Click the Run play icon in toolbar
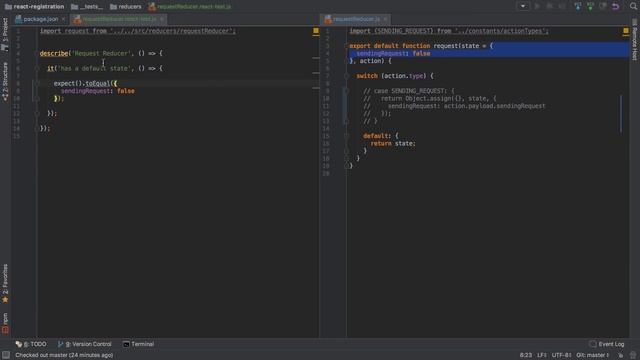 (537, 6)
